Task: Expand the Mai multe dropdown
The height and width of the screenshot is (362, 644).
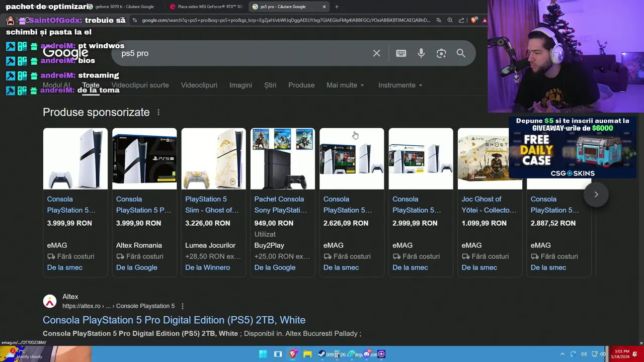Action: (345, 85)
